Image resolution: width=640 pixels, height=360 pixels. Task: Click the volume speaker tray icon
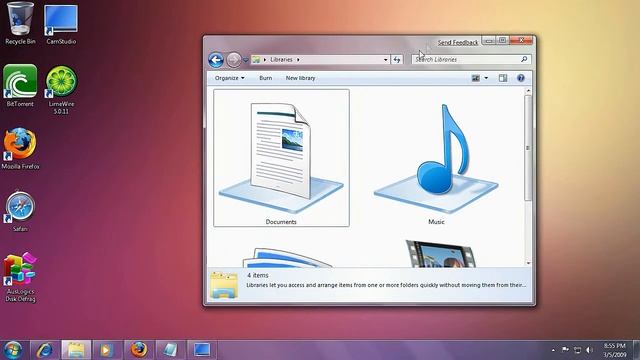pos(589,350)
